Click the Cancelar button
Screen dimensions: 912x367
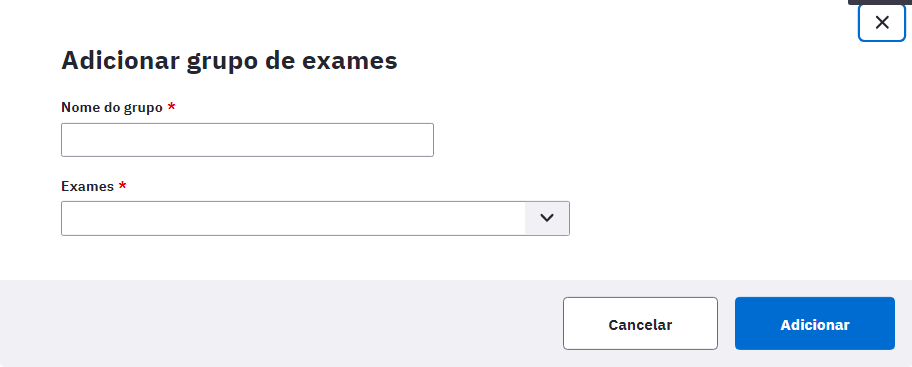(x=640, y=324)
